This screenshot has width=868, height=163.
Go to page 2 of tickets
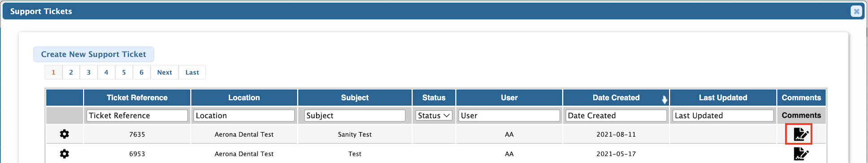click(x=71, y=72)
